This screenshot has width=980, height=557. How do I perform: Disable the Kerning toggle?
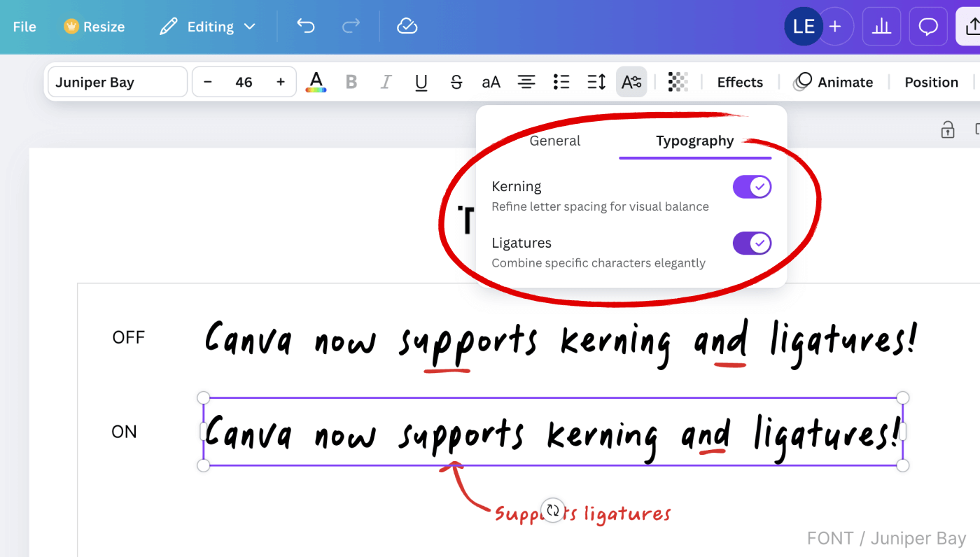pyautogui.click(x=752, y=187)
